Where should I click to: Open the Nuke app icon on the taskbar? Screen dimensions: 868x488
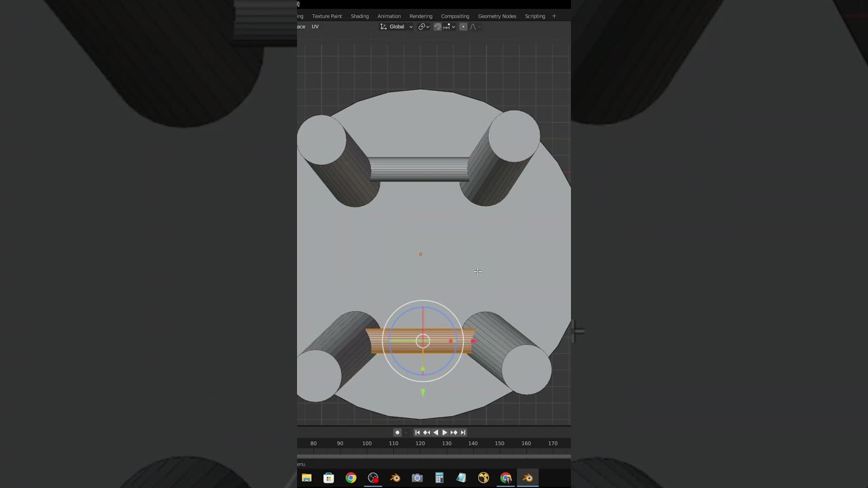(484, 478)
